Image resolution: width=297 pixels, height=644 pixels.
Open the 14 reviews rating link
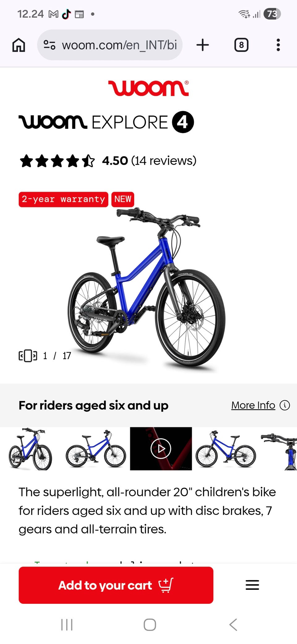pos(164,161)
